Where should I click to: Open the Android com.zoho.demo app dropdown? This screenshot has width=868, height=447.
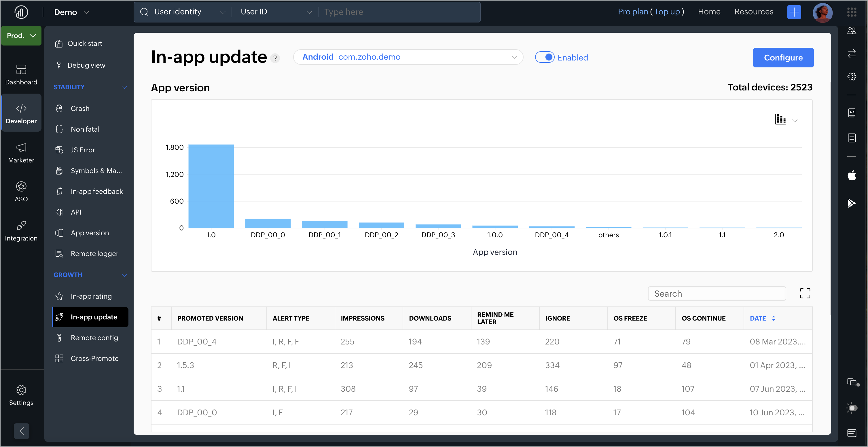pos(408,57)
